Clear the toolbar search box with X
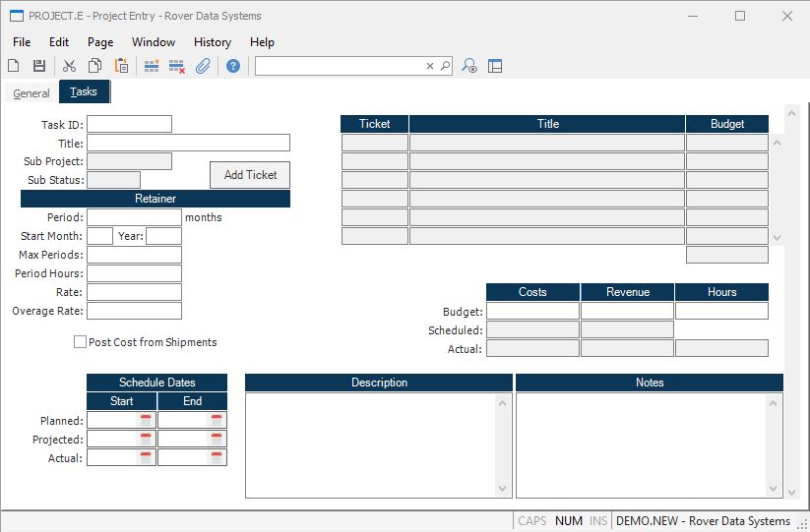The height and width of the screenshot is (532, 810). click(430, 66)
